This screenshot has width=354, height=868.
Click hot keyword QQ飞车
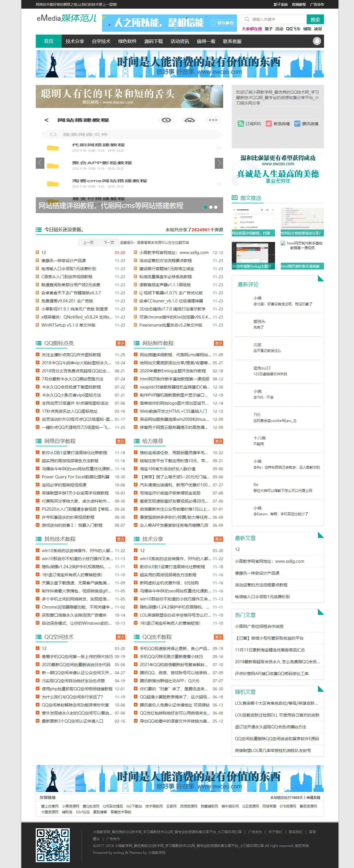click(293, 29)
